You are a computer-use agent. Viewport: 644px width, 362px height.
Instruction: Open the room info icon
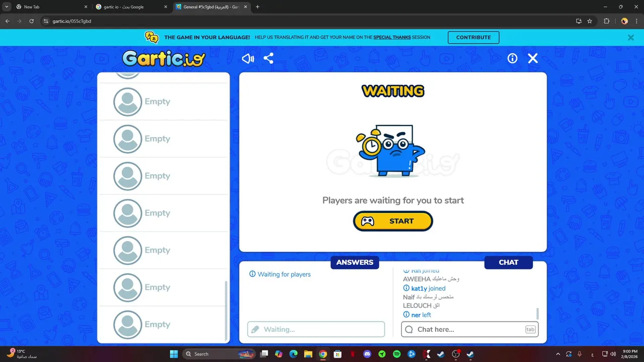tap(512, 58)
